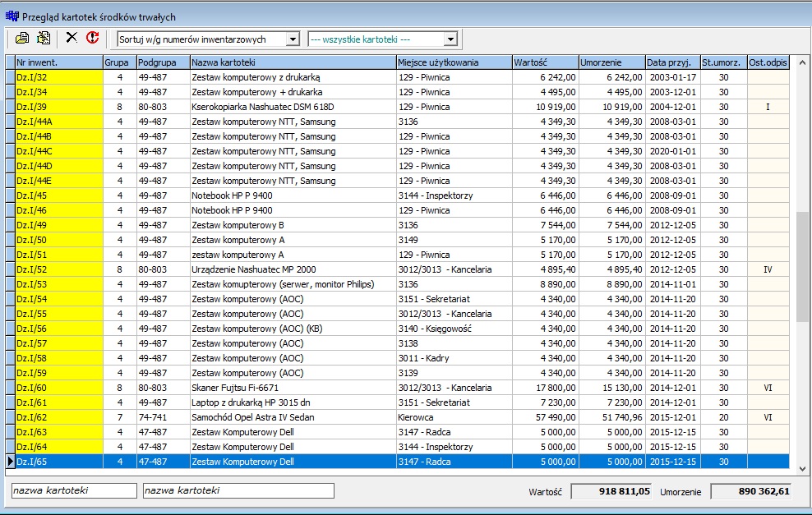Select row Dz.I/32 inventory number
Image resolution: width=812 pixels, height=515 pixels.
(x=59, y=77)
